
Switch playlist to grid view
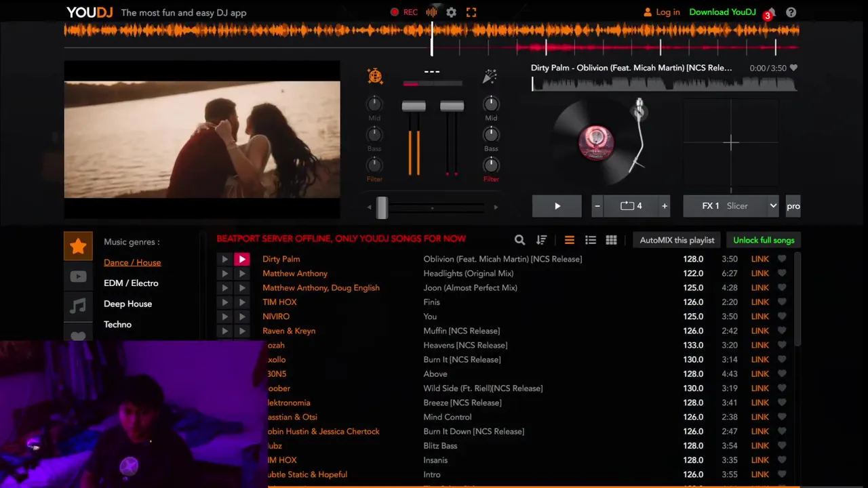click(611, 240)
